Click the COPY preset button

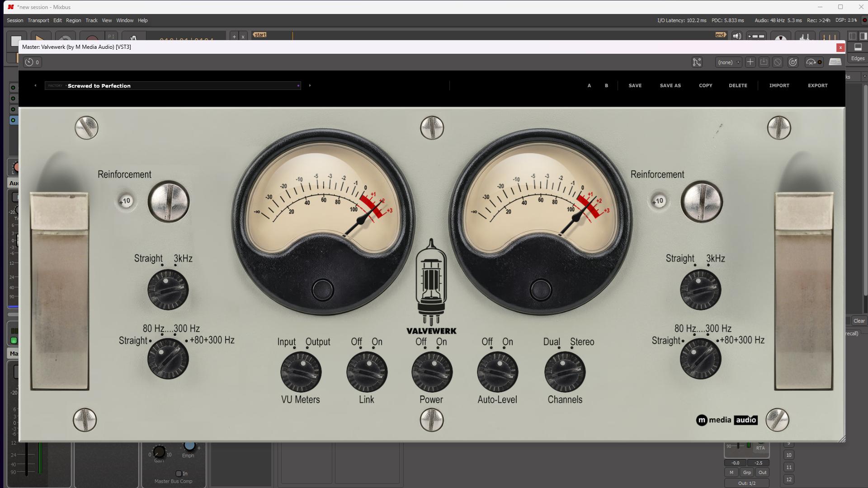(705, 85)
